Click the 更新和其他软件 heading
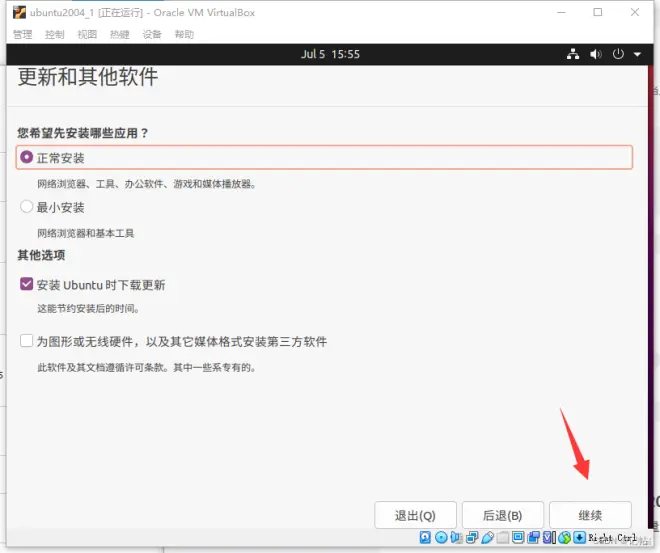Viewport: 660px width, 553px height. (x=88, y=77)
